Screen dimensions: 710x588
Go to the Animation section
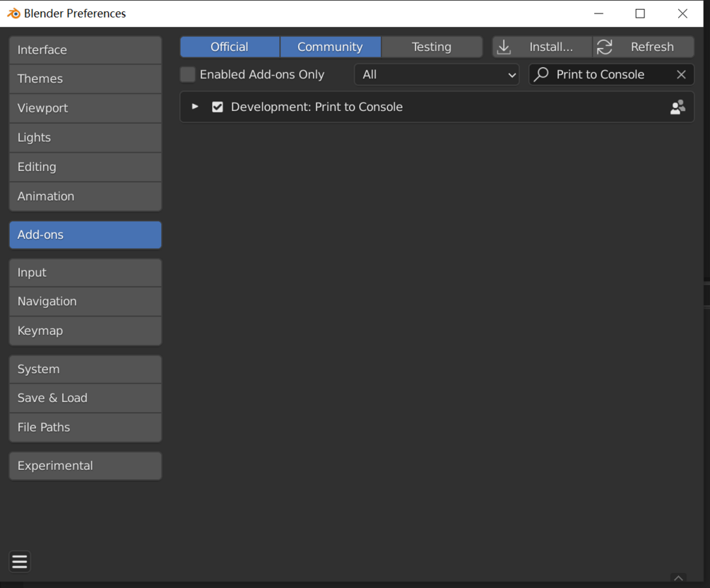point(85,196)
